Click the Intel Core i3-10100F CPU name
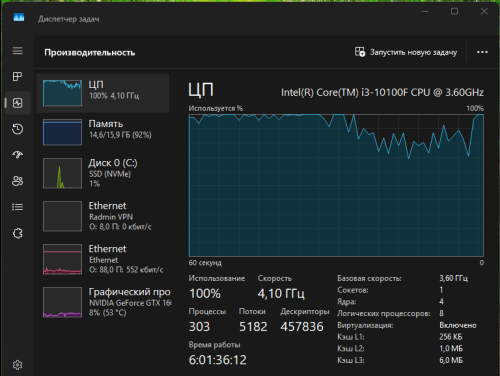The width and height of the screenshot is (500, 376). [x=382, y=92]
